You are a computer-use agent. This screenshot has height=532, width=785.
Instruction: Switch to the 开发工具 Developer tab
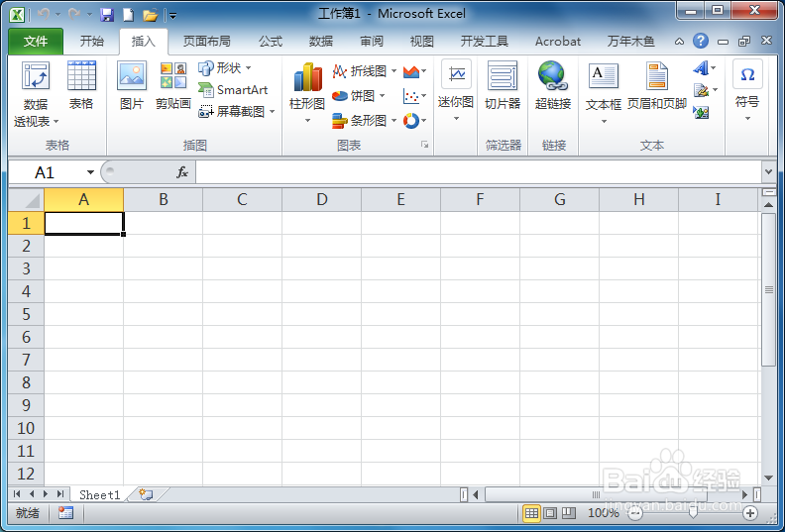[x=484, y=41]
